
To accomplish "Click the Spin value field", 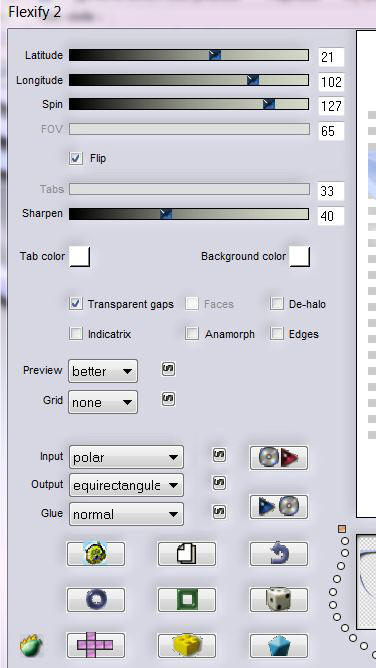I will click(x=331, y=106).
